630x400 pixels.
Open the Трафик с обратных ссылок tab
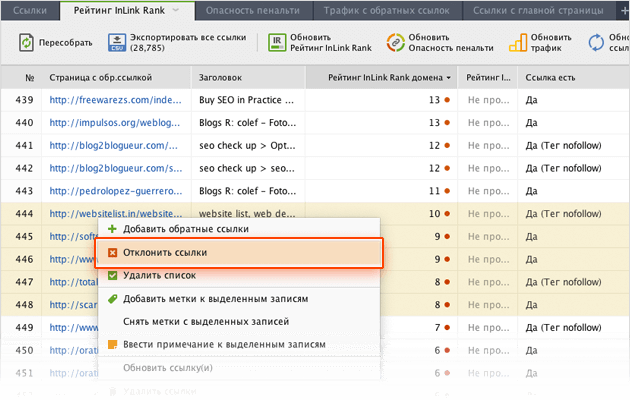387,11
